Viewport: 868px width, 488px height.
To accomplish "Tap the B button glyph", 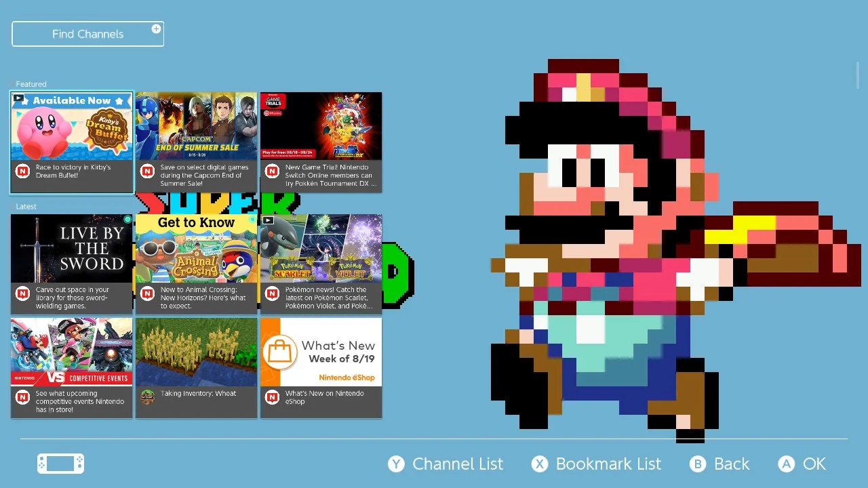I will (x=698, y=464).
